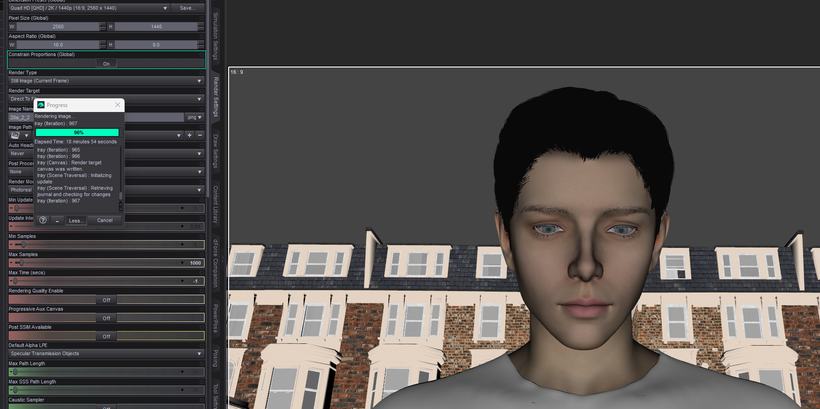The width and height of the screenshot is (820, 409).
Task: Open the Render Mode Photoreal dropdown arrow
Action: pyautogui.click(x=199, y=190)
